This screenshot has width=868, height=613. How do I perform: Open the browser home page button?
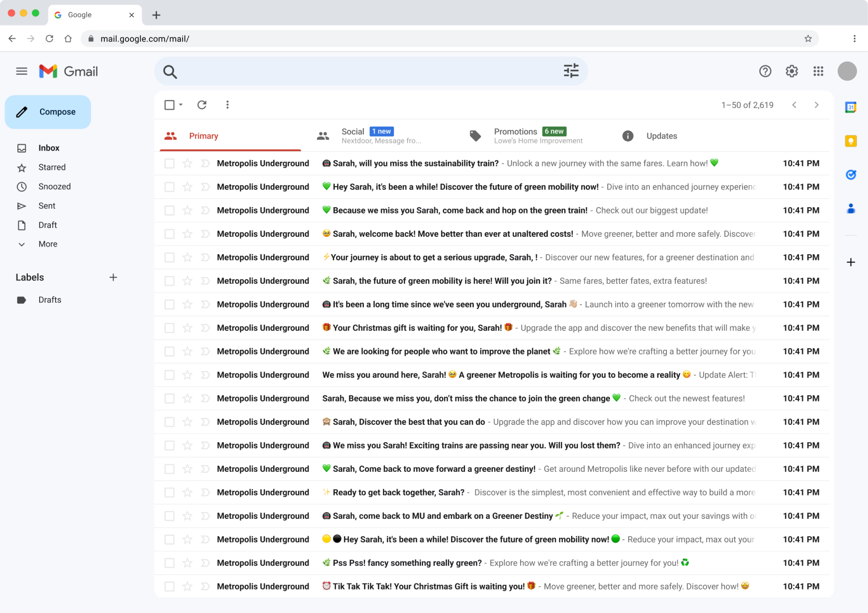[x=68, y=39]
